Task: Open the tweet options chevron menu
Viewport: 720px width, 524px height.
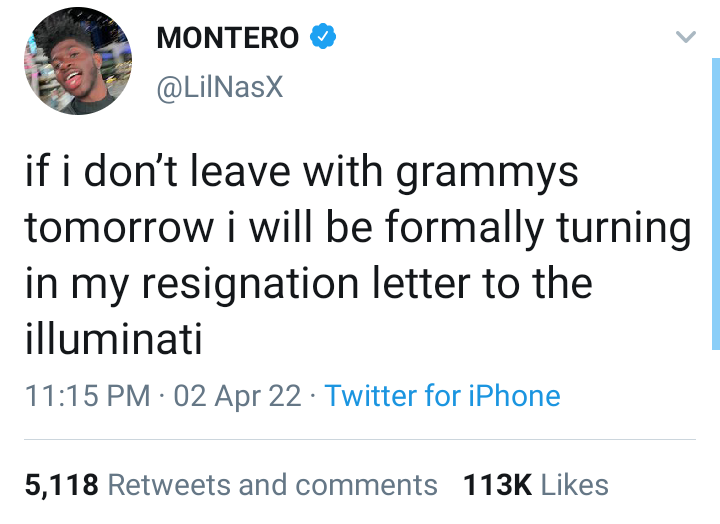Action: (685, 38)
